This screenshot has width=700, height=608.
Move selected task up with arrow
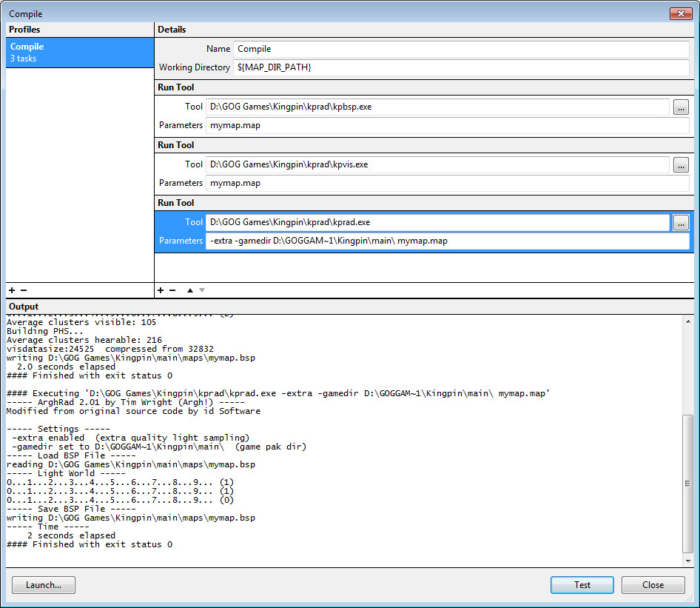coord(190,290)
